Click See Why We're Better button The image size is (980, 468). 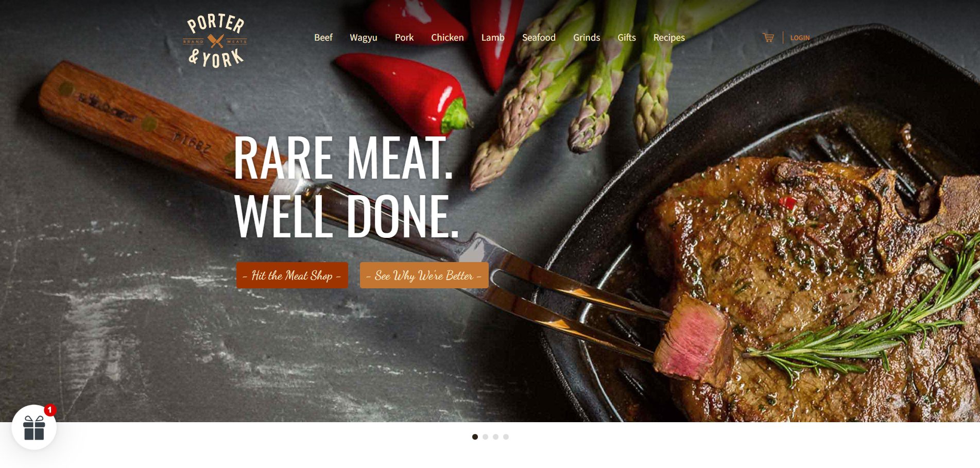[424, 275]
